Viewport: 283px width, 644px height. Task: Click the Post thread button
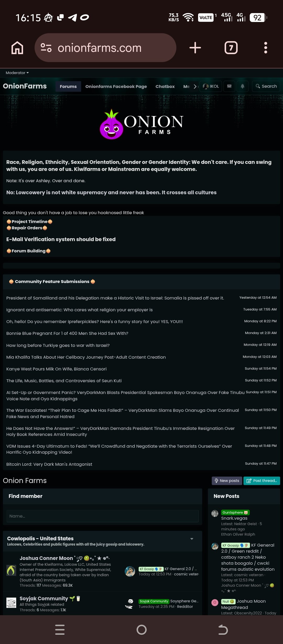[x=262, y=481]
